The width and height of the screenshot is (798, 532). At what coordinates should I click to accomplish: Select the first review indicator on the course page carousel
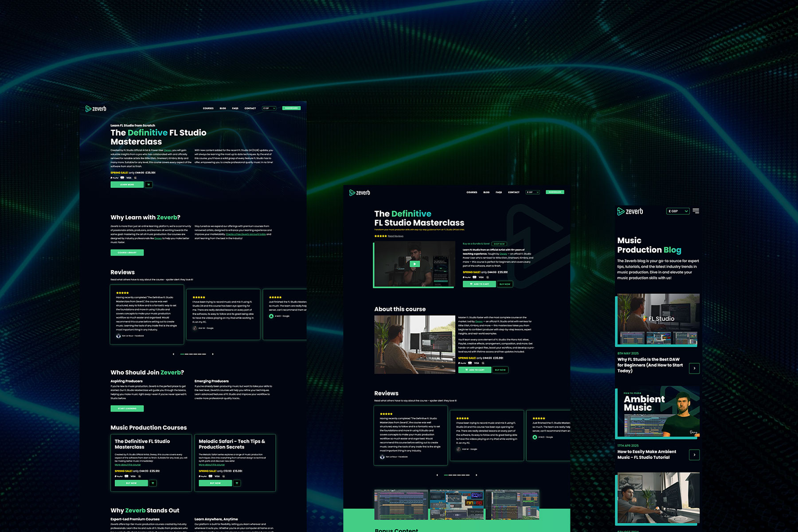coord(446,475)
